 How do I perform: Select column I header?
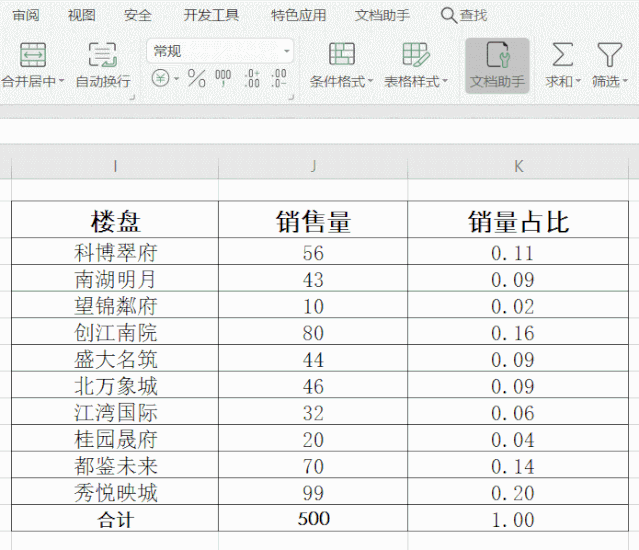tap(115, 166)
